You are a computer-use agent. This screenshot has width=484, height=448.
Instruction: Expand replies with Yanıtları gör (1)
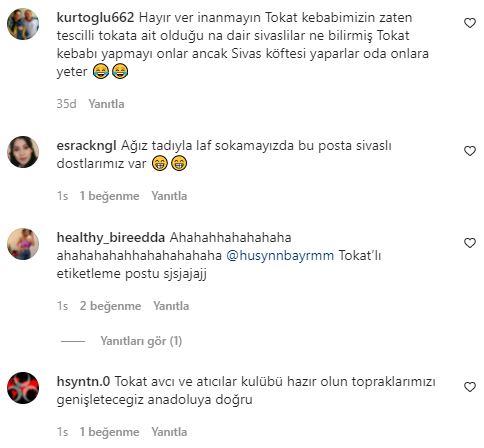[141, 341]
